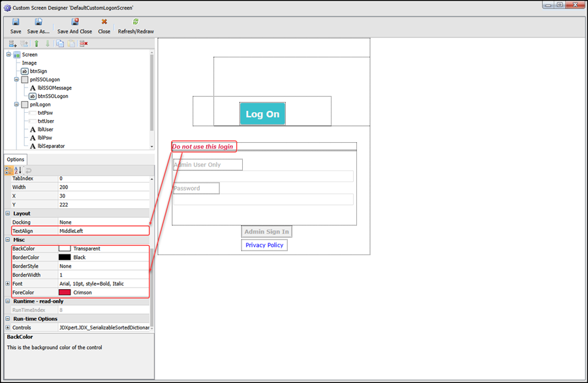Click the copy icon in tree toolbar

pos(60,44)
